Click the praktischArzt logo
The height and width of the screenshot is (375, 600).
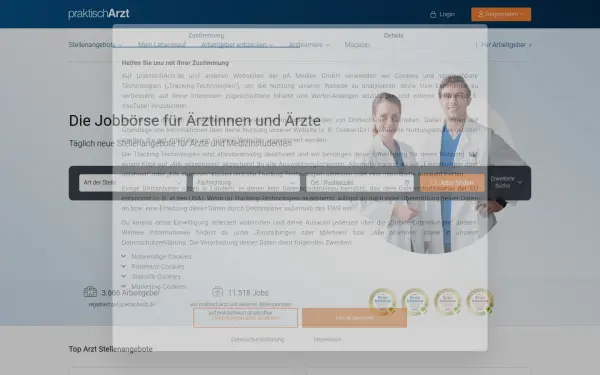pos(99,14)
